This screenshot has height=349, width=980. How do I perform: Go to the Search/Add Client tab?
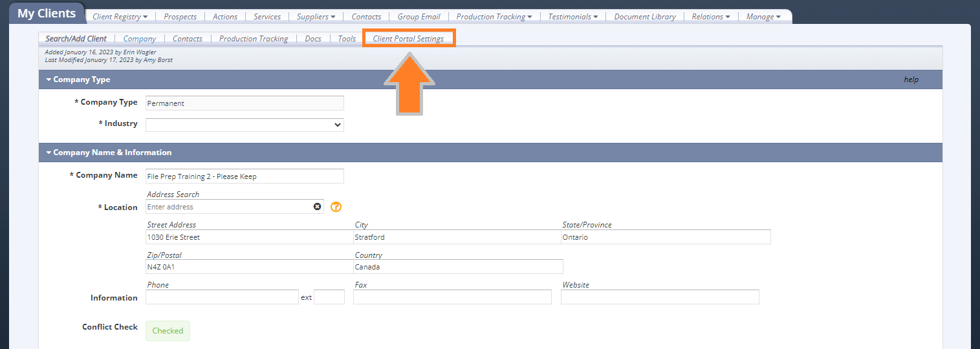click(x=76, y=39)
